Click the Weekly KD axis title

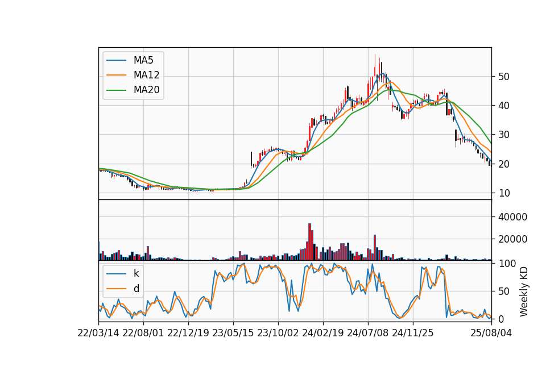(524, 291)
